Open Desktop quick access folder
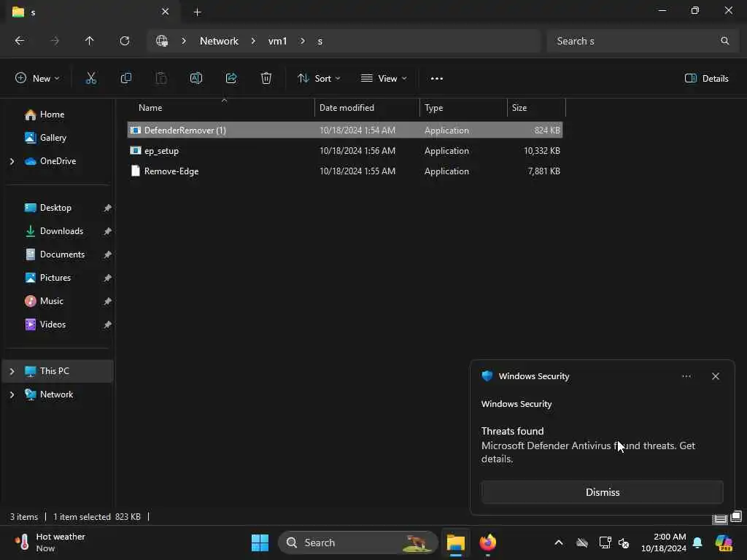 click(x=58, y=208)
